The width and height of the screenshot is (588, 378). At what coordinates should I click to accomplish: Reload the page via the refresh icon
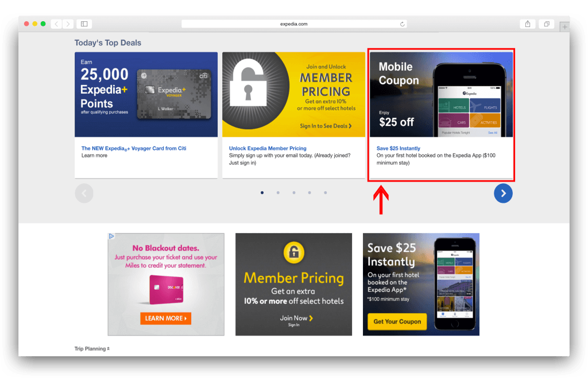click(x=402, y=24)
